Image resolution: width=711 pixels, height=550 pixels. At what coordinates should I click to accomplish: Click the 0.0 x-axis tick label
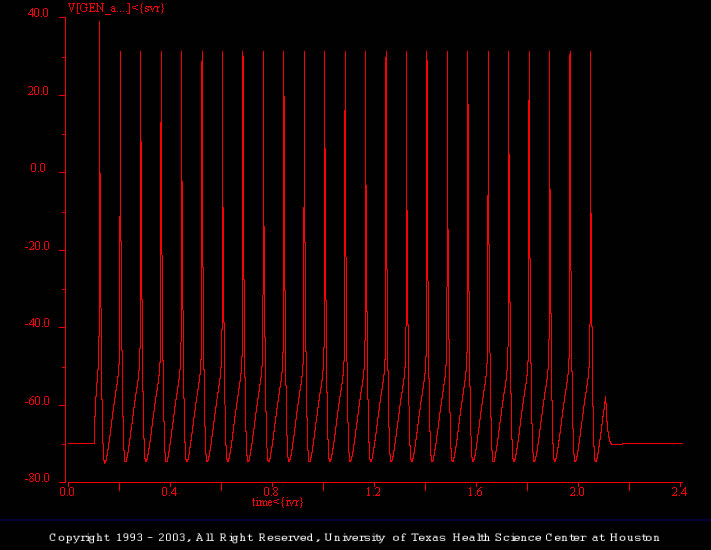pos(67,492)
